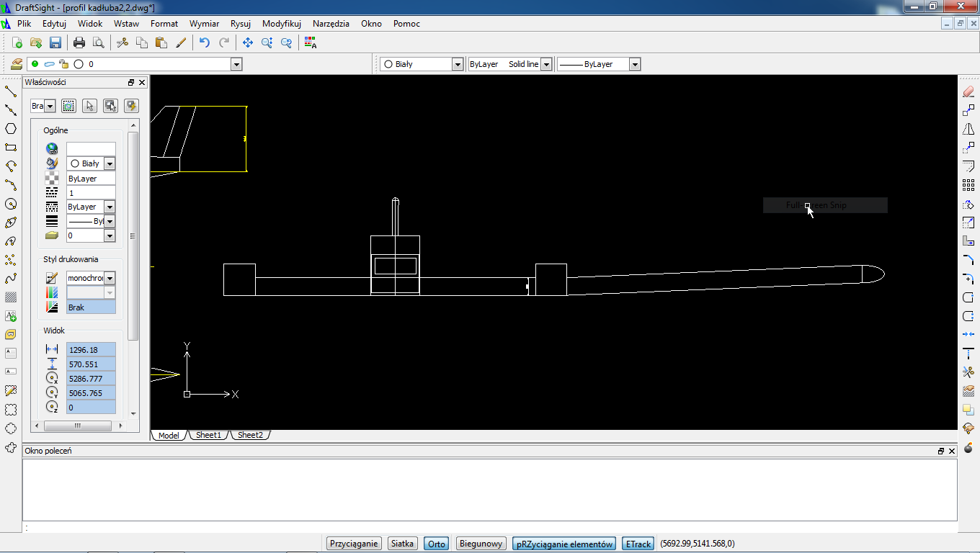Open the Biały line color dropdown
This screenshot has width=980, height=553.
[457, 64]
